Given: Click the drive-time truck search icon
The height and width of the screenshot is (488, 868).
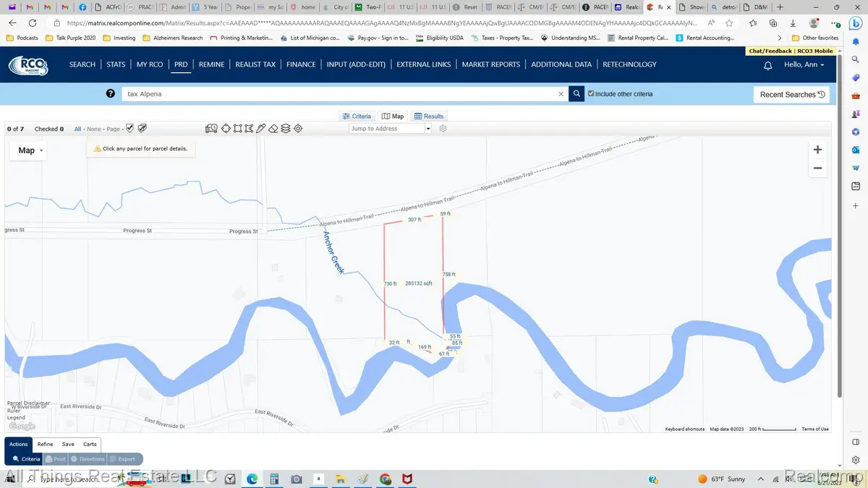Looking at the screenshot, I should pyautogui.click(x=211, y=129).
